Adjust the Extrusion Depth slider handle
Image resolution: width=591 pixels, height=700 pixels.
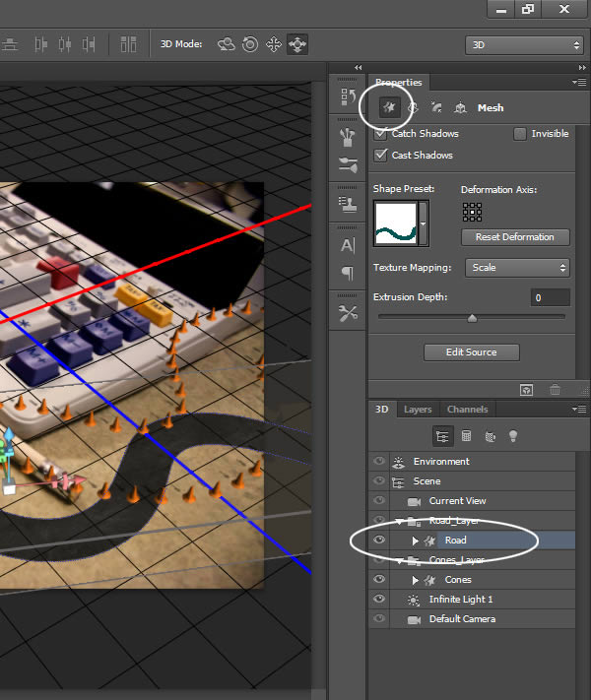click(x=472, y=318)
